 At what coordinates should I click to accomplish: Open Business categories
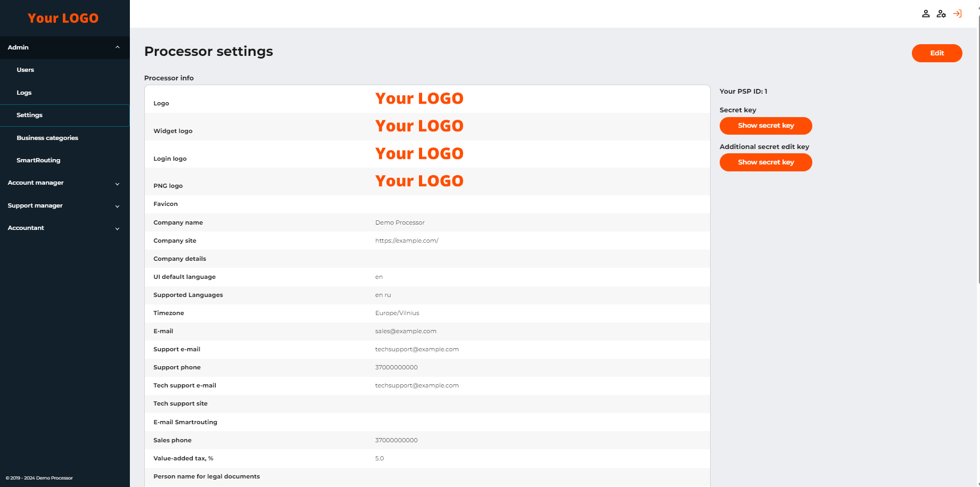(47, 138)
